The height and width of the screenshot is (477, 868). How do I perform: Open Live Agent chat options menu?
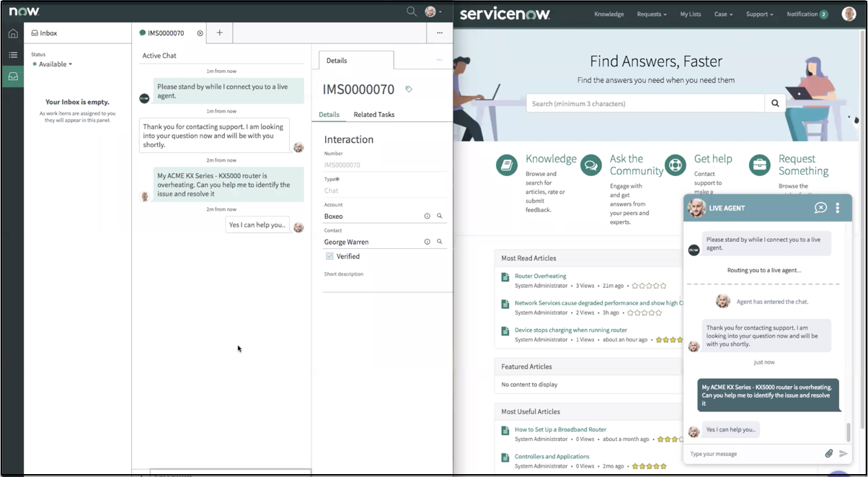tap(838, 208)
